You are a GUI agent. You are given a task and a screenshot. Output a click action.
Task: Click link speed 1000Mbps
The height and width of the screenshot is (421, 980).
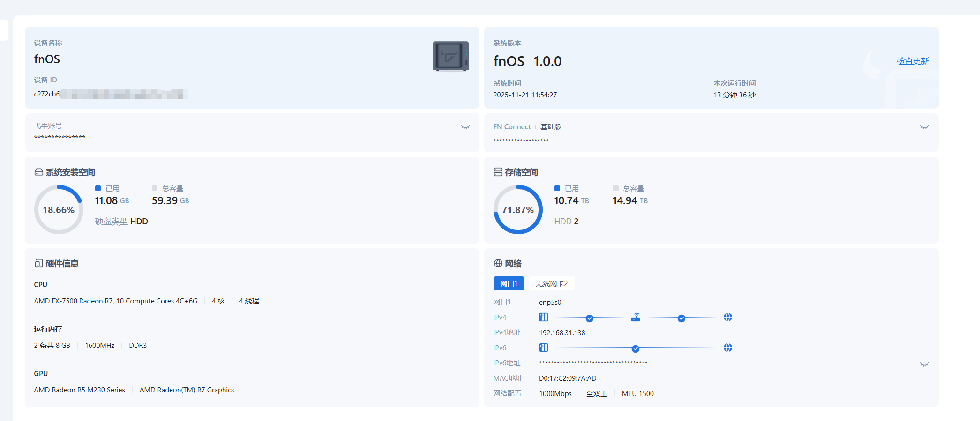[x=555, y=394]
